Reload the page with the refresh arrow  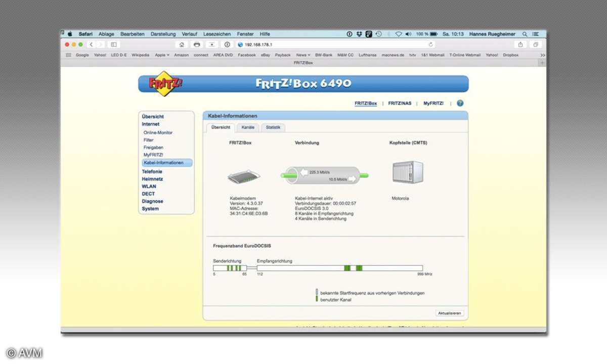[x=431, y=44]
